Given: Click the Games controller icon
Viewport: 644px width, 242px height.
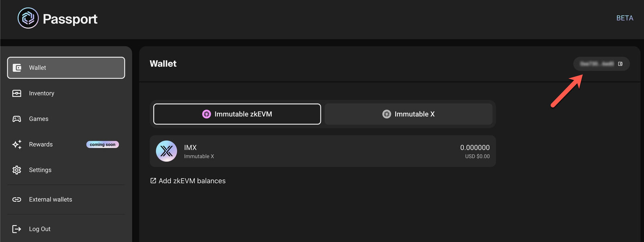Looking at the screenshot, I should click(x=17, y=119).
